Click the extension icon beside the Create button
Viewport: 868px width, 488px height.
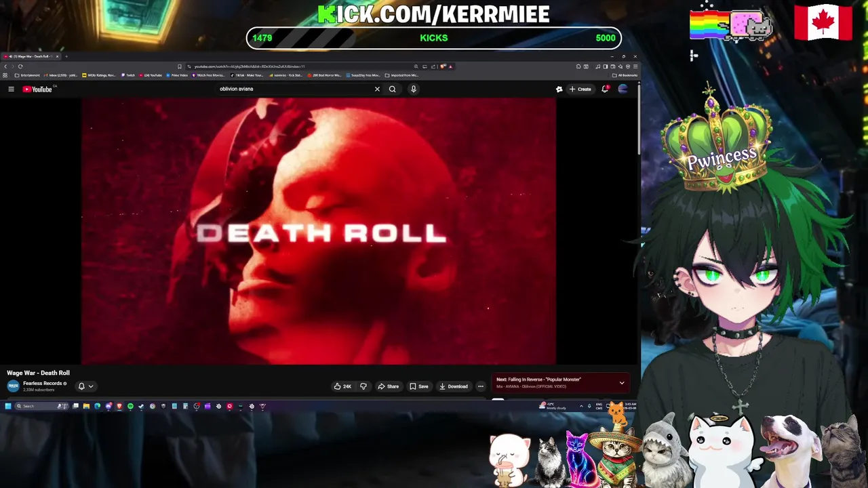click(x=559, y=89)
